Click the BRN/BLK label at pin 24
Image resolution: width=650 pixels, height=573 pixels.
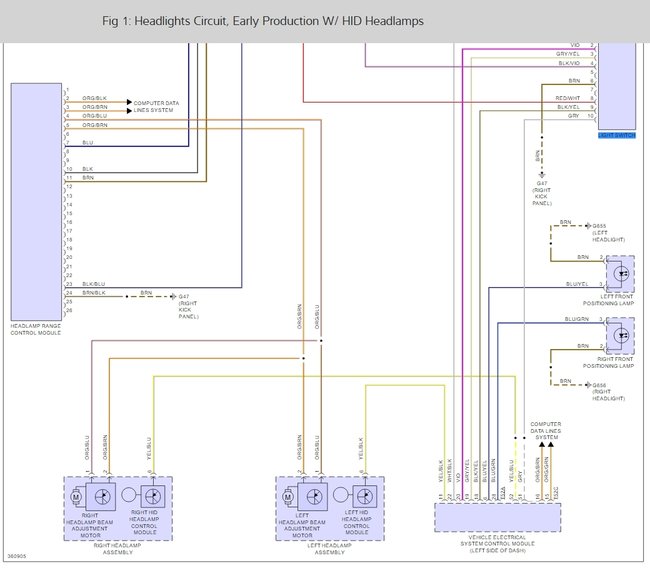tap(94, 293)
